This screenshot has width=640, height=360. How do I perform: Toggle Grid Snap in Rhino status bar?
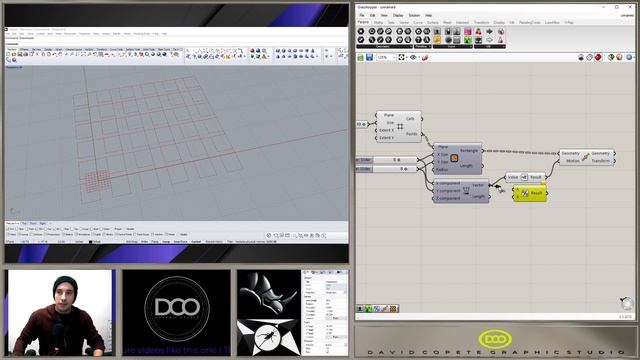(x=132, y=242)
